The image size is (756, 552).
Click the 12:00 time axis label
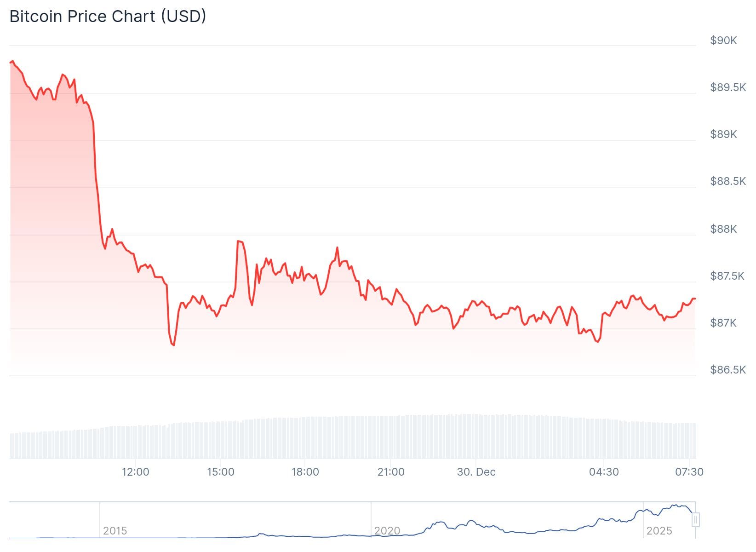click(x=136, y=472)
